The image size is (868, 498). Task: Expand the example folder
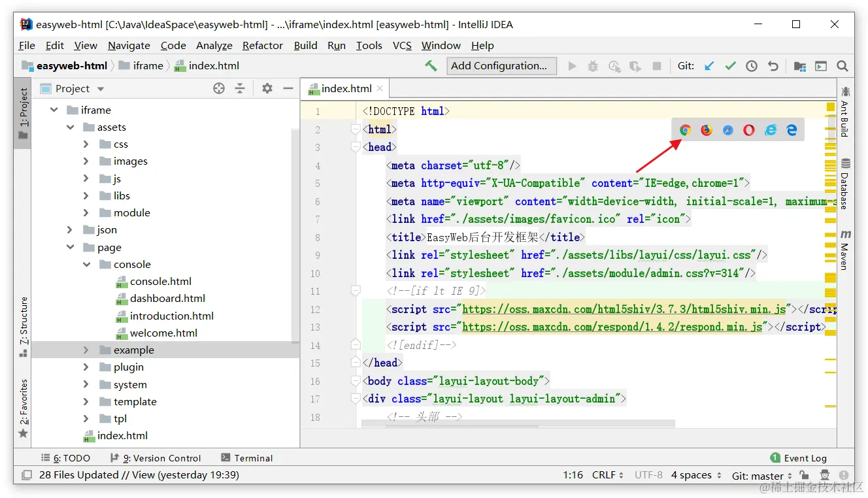[x=86, y=350]
